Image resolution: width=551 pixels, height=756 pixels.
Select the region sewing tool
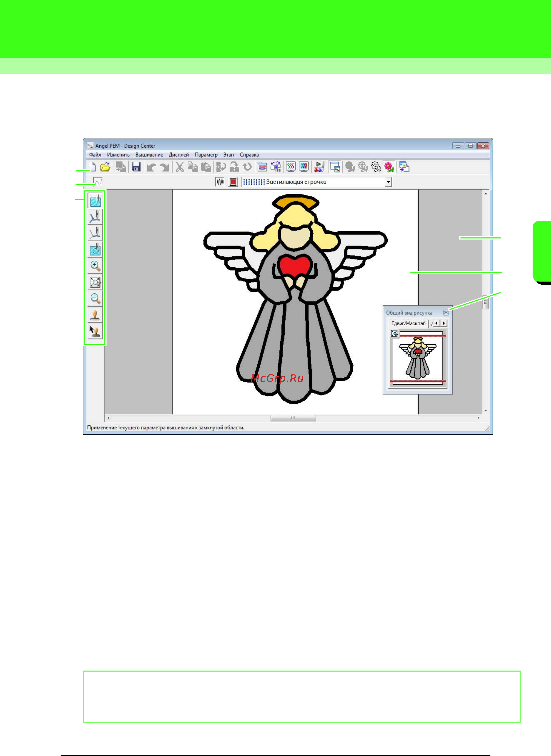pyautogui.click(x=95, y=201)
